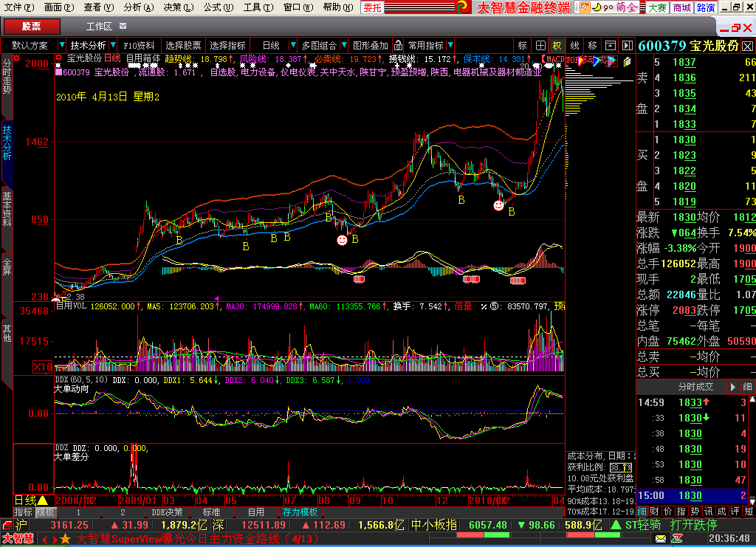This screenshot has height=547, width=756.
Task: Click the 线 drawing-line icon
Action: 574,45
